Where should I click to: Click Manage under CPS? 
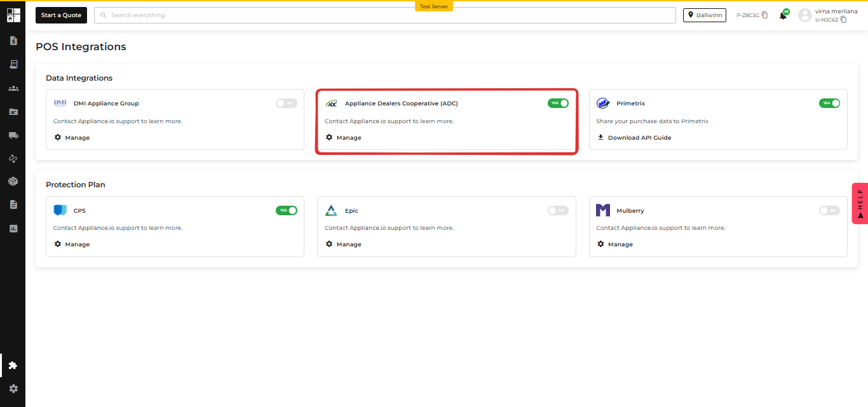[72, 244]
